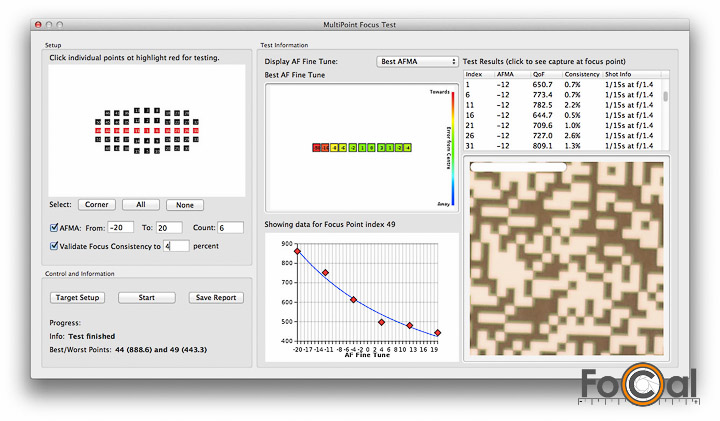720x421 pixels.
Task: Sort by the Index column header
Action: point(479,74)
